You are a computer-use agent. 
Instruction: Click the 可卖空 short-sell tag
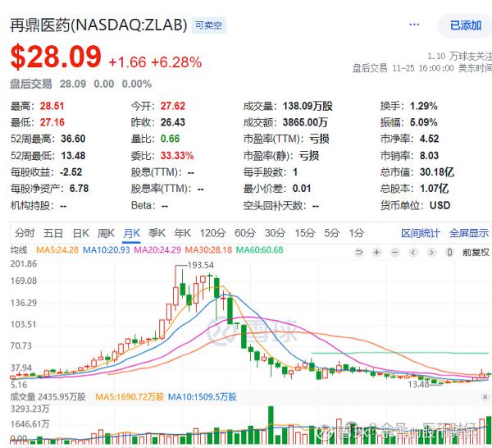click(208, 25)
